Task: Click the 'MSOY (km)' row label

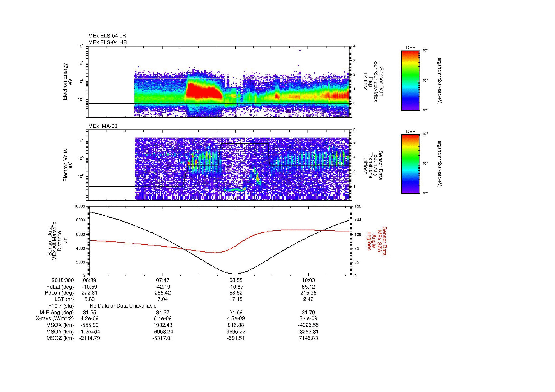Action: pyautogui.click(x=60, y=332)
